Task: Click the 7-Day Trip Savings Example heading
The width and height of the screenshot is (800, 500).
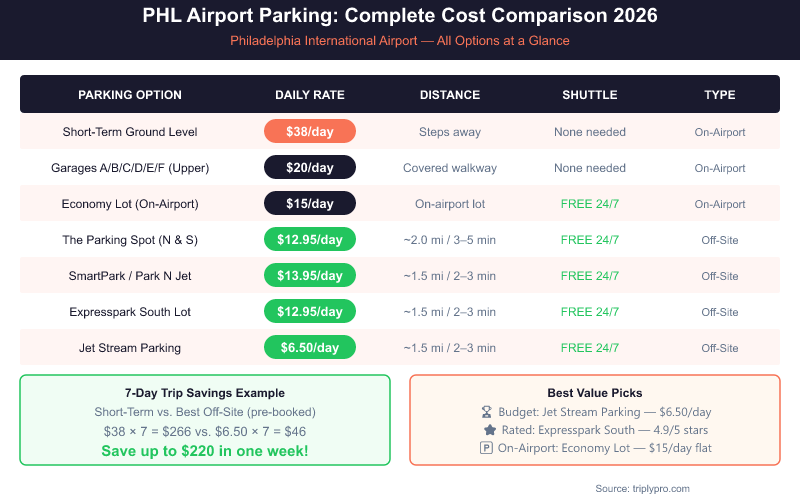Action: (x=205, y=393)
